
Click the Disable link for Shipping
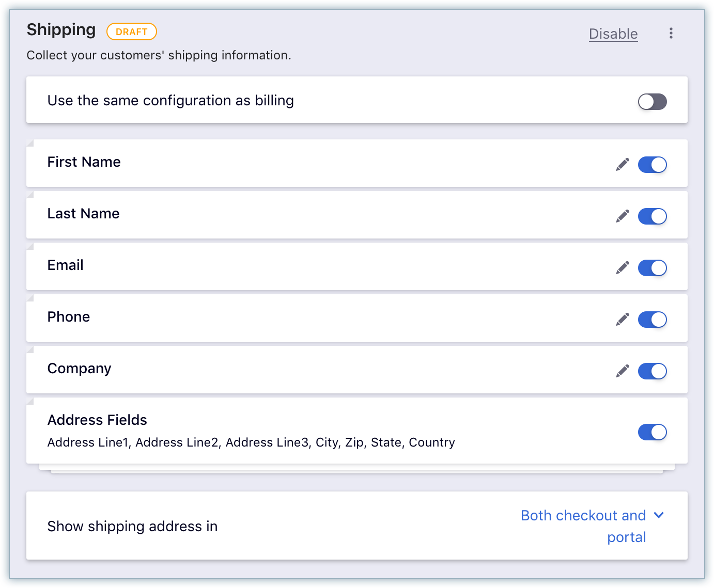click(613, 34)
